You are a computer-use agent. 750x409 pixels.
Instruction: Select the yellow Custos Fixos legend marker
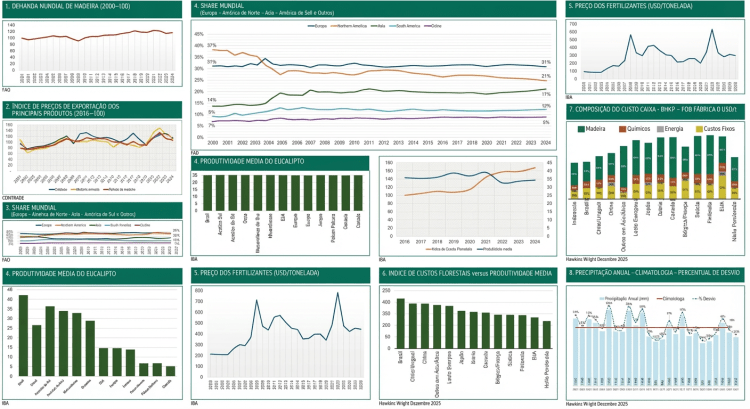point(700,129)
